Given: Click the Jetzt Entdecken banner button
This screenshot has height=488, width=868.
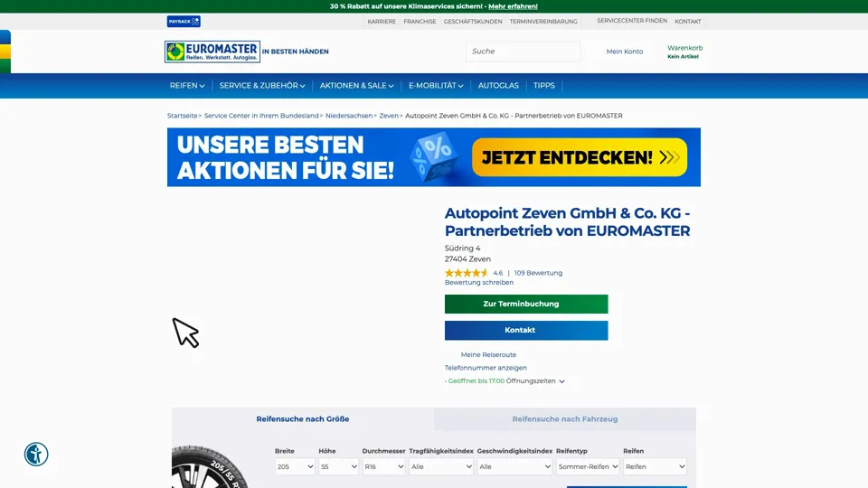Looking at the screenshot, I should click(x=580, y=157).
